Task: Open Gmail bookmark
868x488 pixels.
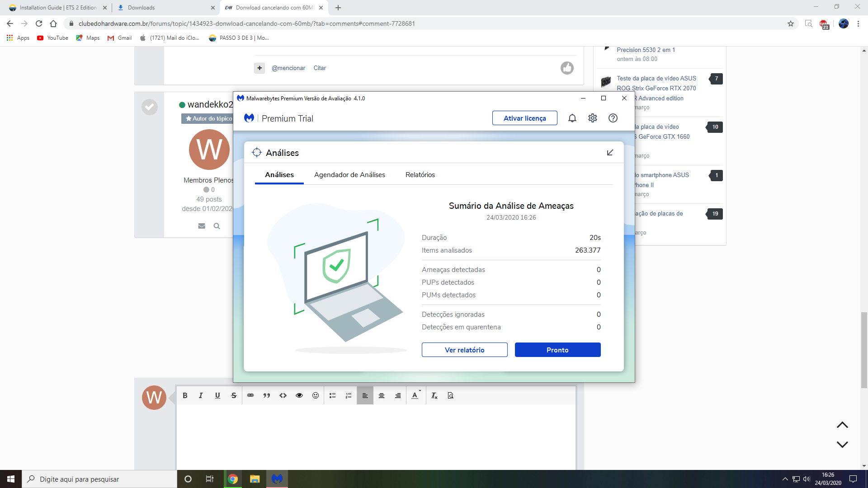Action: click(119, 38)
